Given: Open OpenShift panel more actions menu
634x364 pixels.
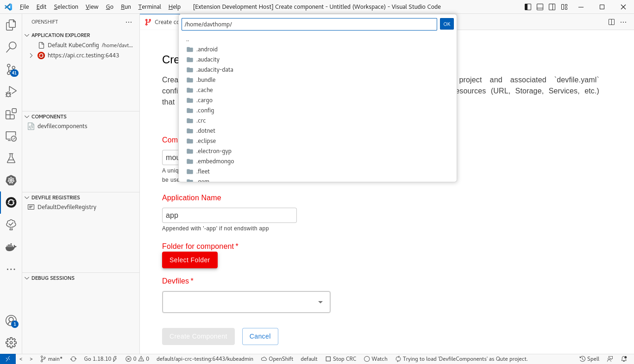Looking at the screenshot, I should 129,22.
